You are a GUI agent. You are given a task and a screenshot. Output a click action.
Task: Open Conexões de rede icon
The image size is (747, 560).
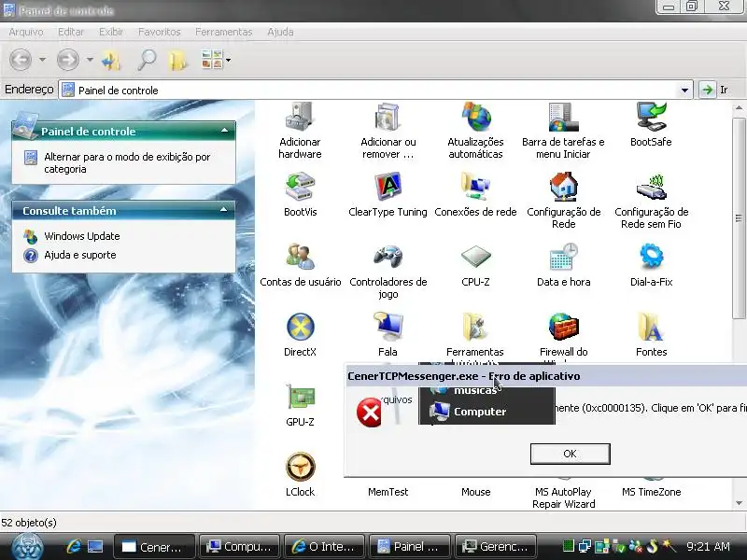pos(475,187)
